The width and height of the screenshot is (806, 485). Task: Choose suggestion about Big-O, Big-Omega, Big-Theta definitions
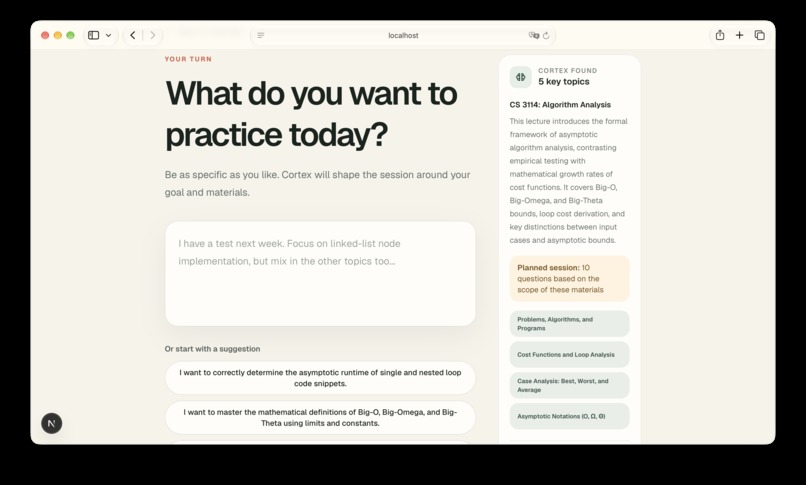point(320,418)
